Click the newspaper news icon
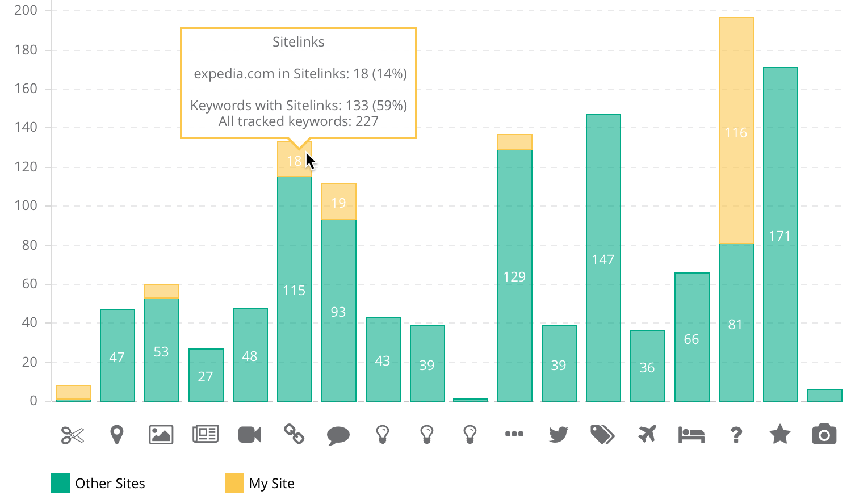Image resolution: width=855 pixels, height=504 pixels. tap(206, 435)
